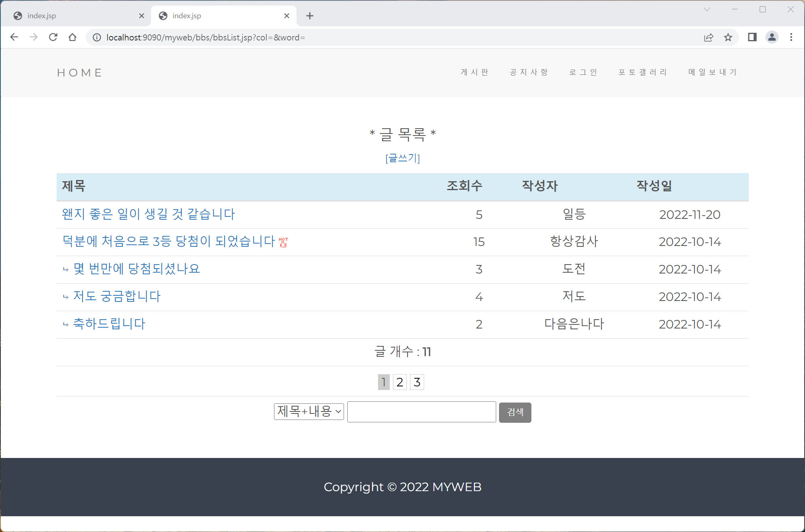This screenshot has height=532, width=805.
Task: Open the 게시판 menu item
Action: click(474, 72)
